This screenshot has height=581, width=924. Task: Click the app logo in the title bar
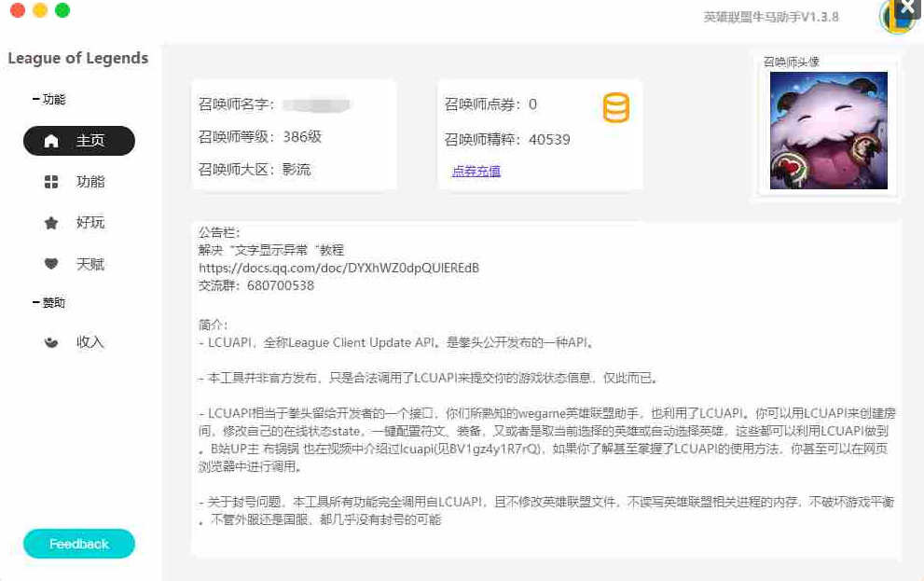pos(896,19)
